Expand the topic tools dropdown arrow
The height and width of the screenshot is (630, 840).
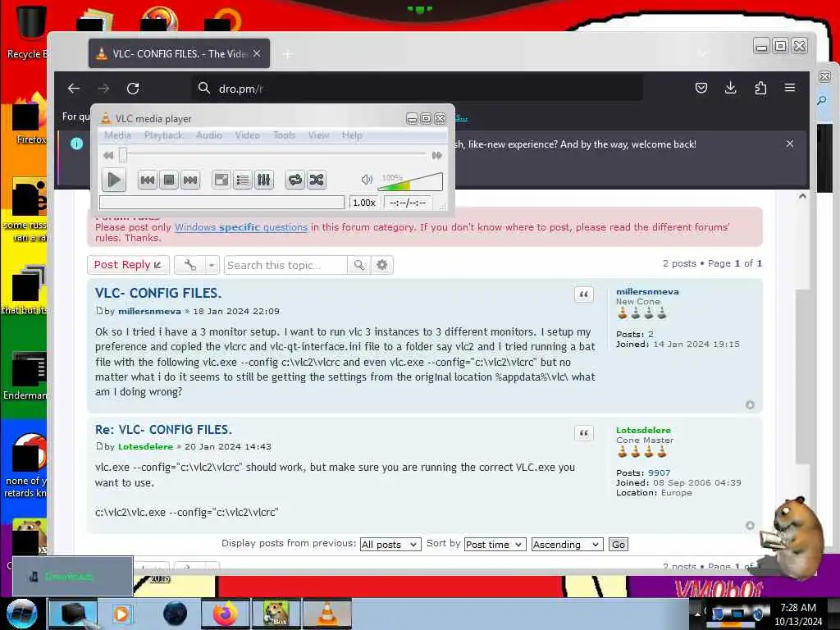212,265
